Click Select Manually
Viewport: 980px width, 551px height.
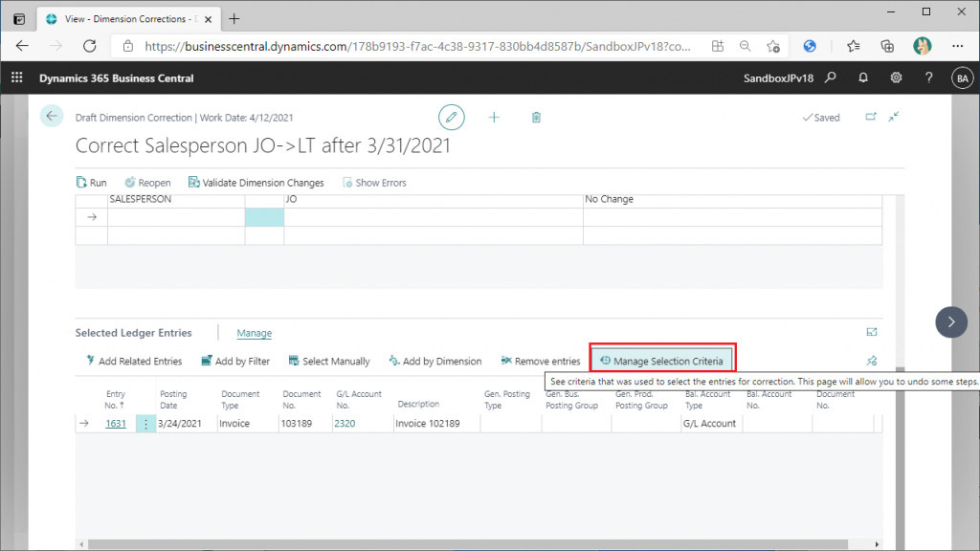tap(329, 361)
